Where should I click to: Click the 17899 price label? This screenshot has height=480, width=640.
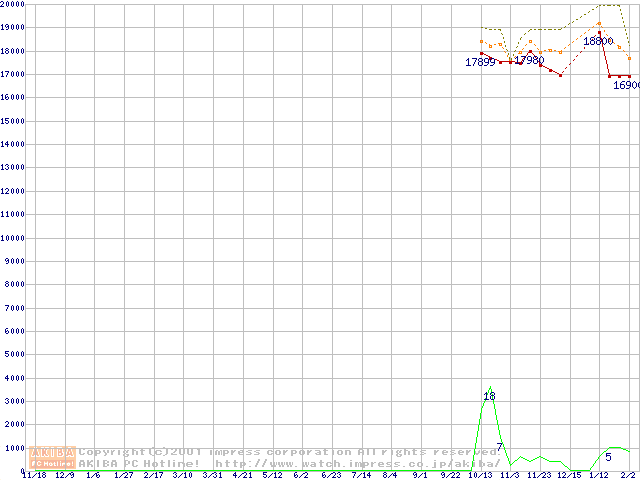click(481, 63)
